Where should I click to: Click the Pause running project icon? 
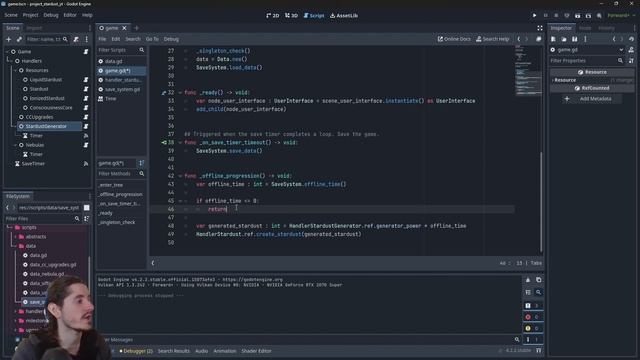pos(545,16)
